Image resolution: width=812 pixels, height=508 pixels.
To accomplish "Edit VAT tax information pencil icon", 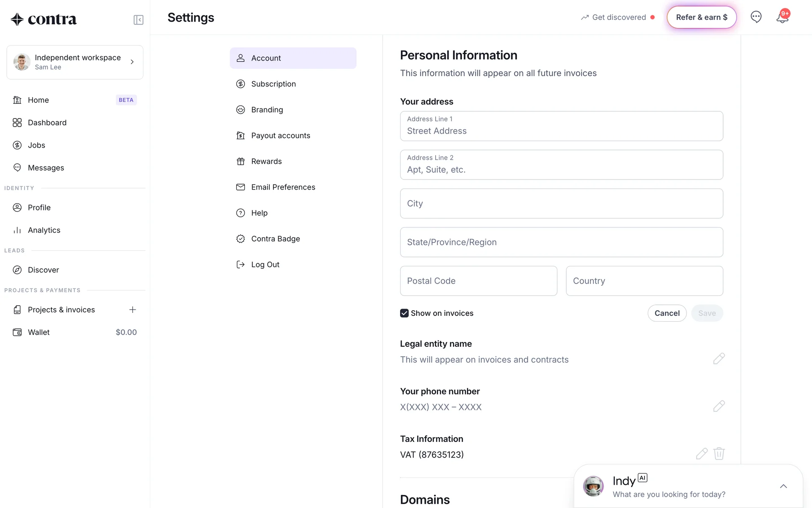I will pyautogui.click(x=702, y=454).
